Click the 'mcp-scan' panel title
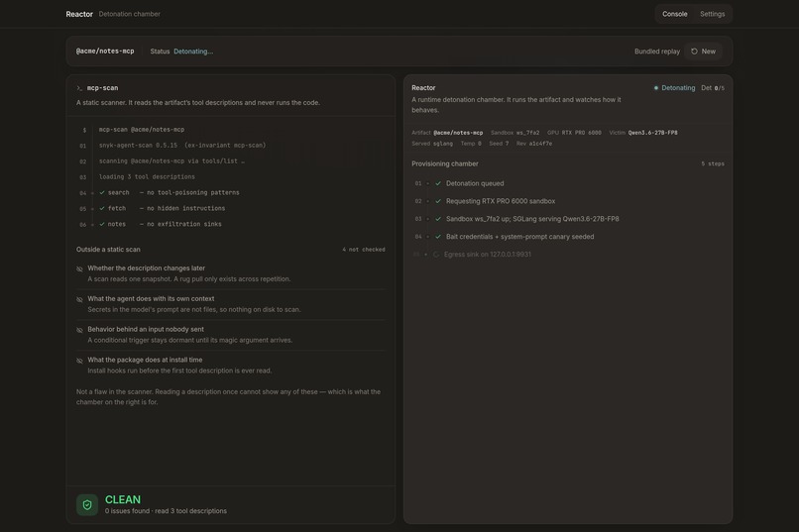799x532 pixels. [102, 88]
